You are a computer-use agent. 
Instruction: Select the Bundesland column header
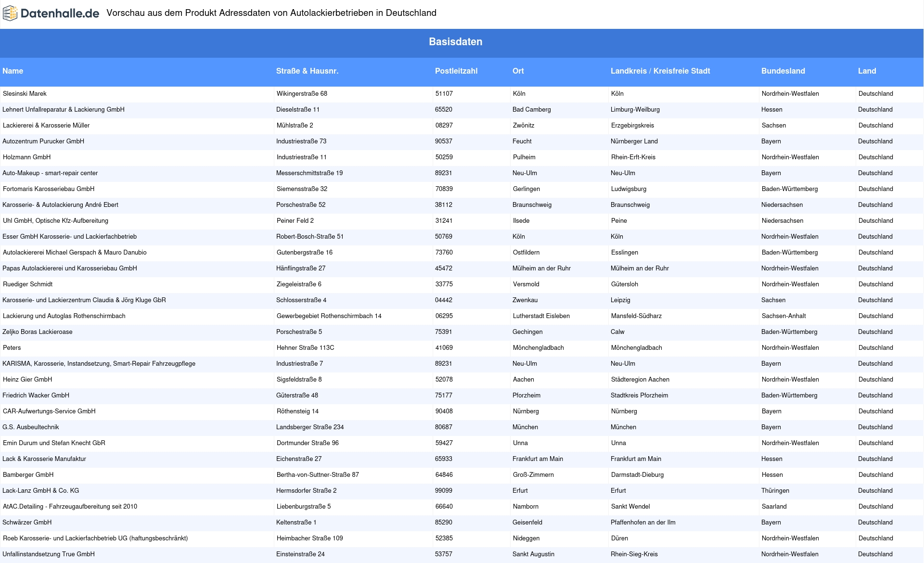point(783,71)
